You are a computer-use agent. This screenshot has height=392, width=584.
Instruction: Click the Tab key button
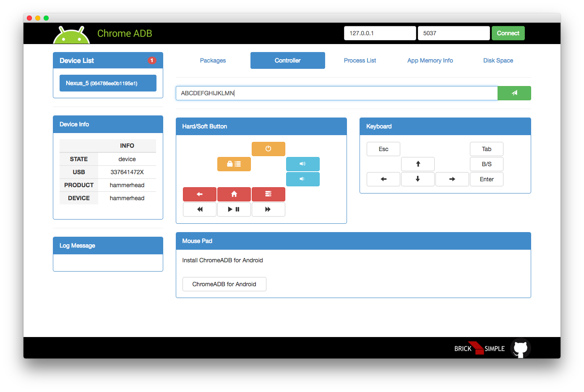point(487,149)
